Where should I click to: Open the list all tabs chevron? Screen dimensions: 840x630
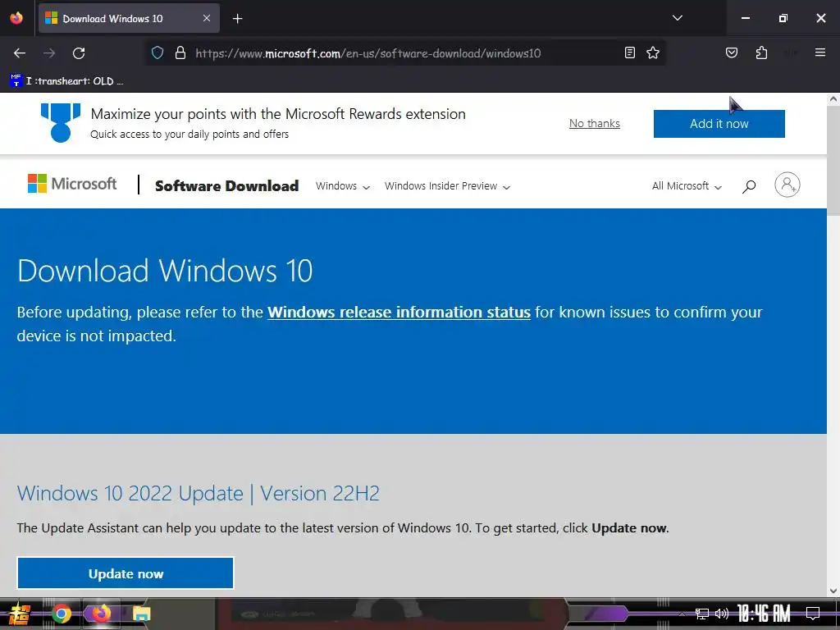677,18
